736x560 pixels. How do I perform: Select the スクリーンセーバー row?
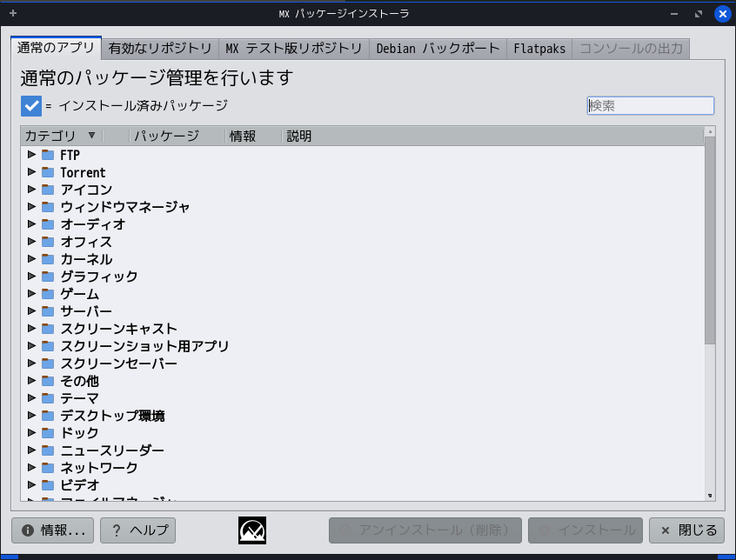click(363, 363)
